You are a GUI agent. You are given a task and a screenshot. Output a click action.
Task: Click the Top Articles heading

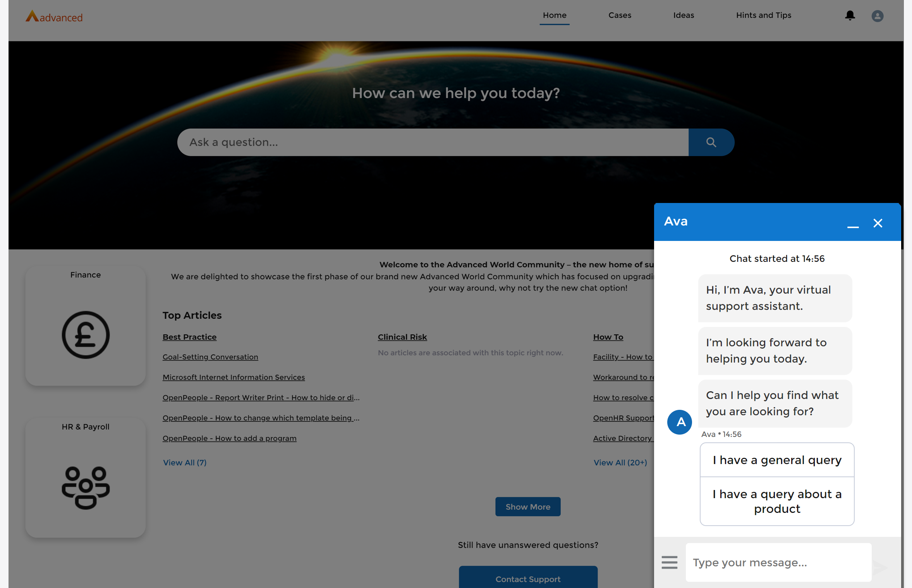[192, 315]
